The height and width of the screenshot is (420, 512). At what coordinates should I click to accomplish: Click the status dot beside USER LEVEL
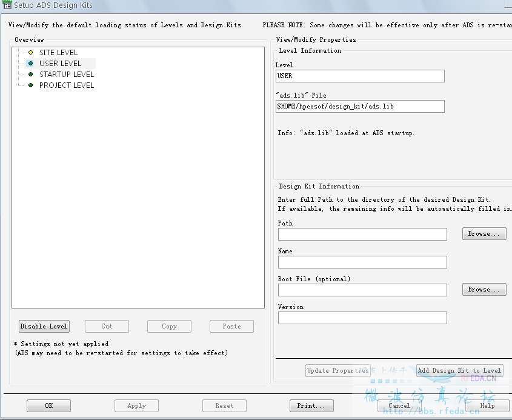click(31, 64)
